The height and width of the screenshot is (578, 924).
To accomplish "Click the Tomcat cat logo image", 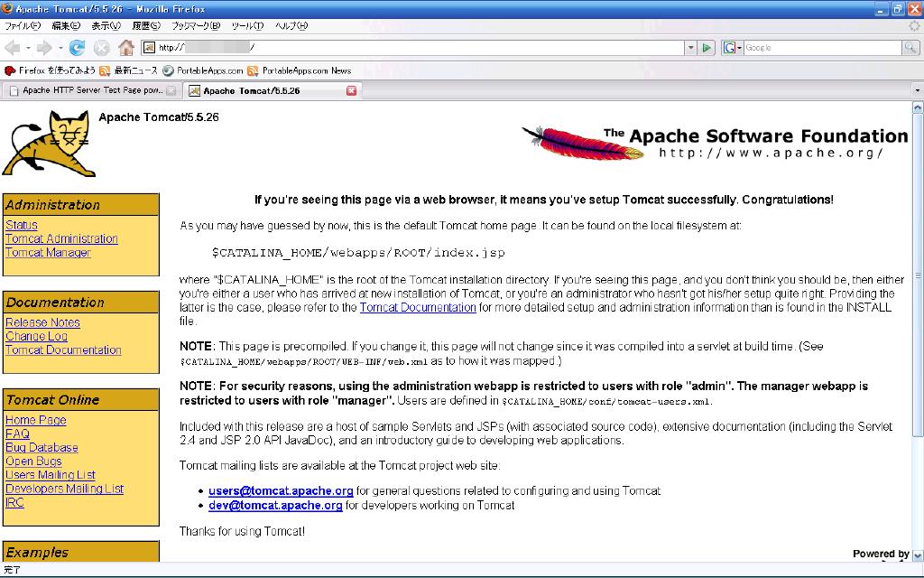I will point(49,144).
